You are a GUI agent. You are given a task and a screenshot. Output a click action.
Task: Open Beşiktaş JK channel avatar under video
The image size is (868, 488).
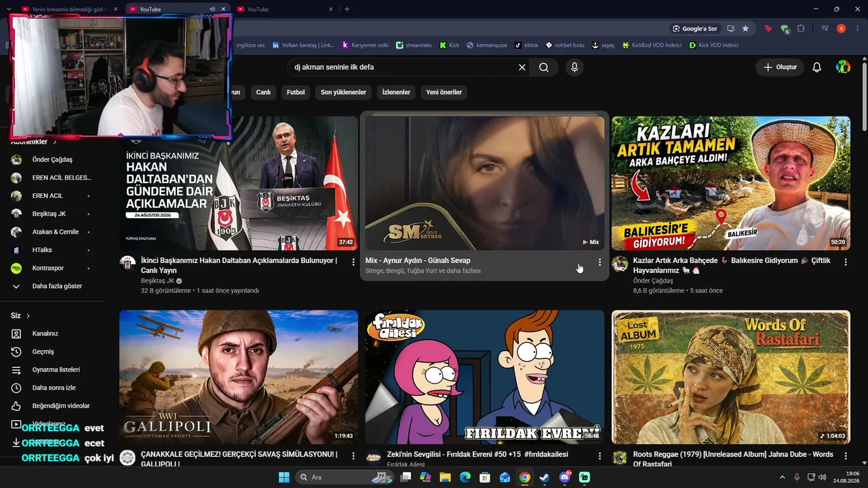tap(127, 264)
